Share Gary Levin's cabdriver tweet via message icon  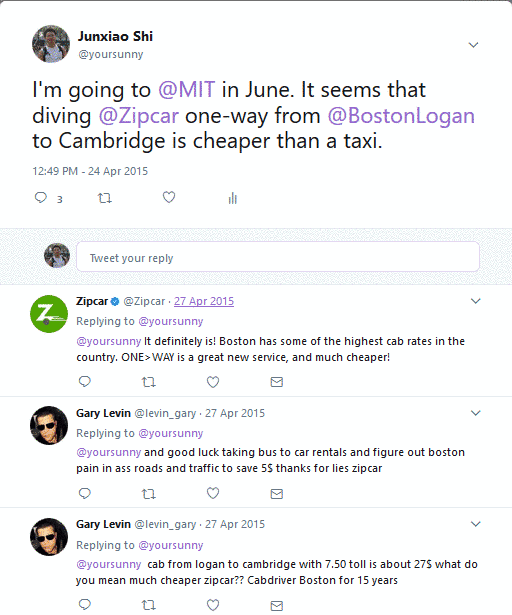tap(277, 605)
